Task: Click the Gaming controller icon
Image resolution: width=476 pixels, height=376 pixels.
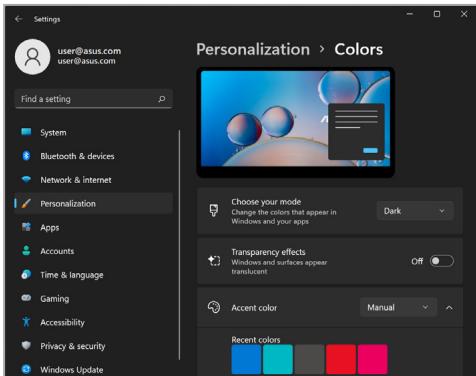Action: (26, 298)
